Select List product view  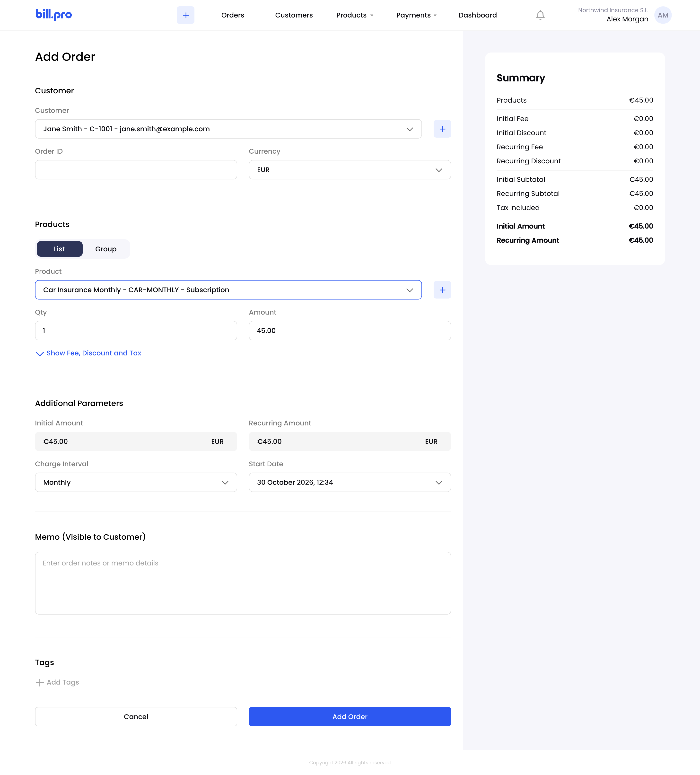tap(60, 249)
